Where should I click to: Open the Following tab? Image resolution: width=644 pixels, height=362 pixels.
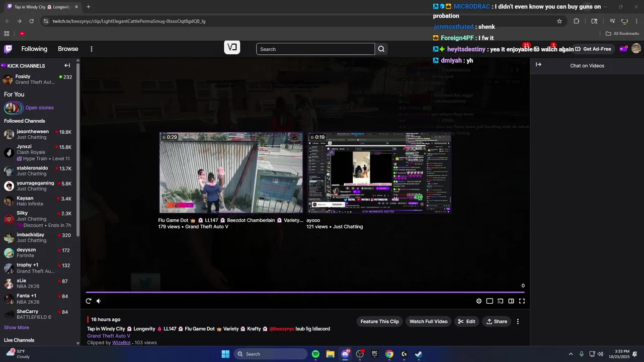click(34, 49)
